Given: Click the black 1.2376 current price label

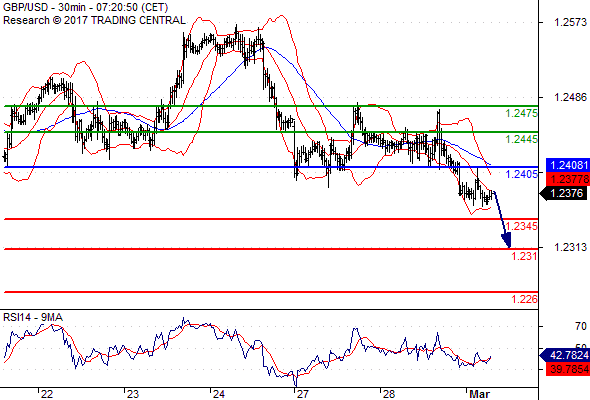Looking at the screenshot, I should coord(565,193).
